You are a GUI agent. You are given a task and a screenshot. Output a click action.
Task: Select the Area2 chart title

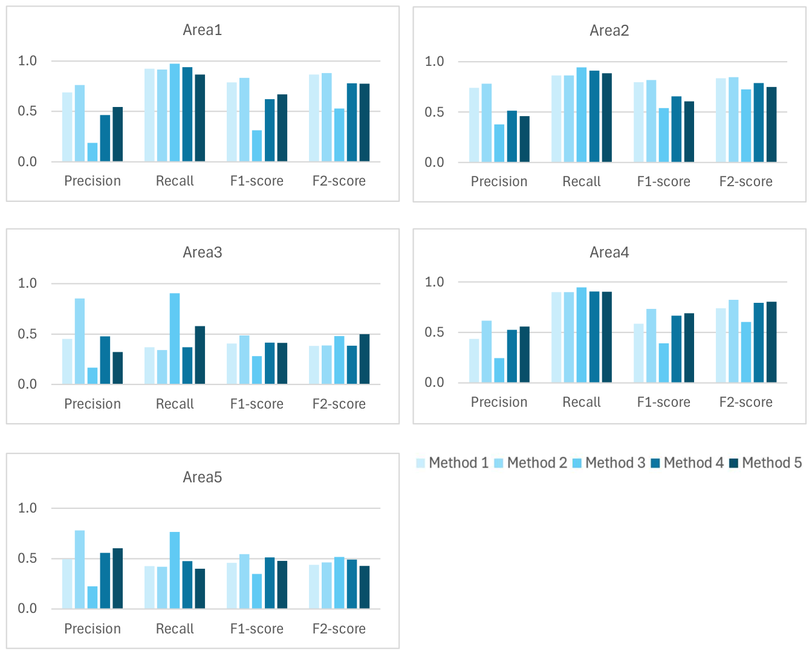609,31
